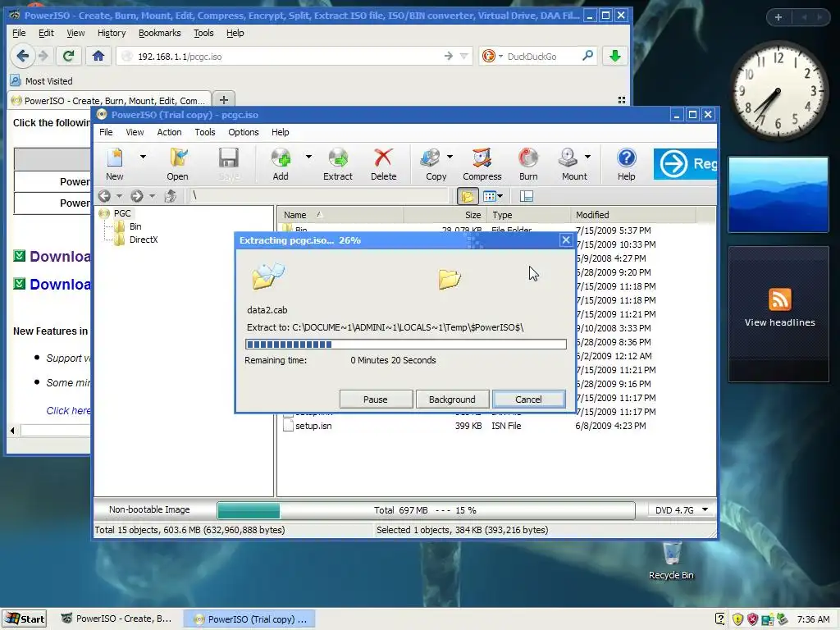Open the back history dropdown arrow in PowerISO
The image size is (840, 630).
point(119,196)
